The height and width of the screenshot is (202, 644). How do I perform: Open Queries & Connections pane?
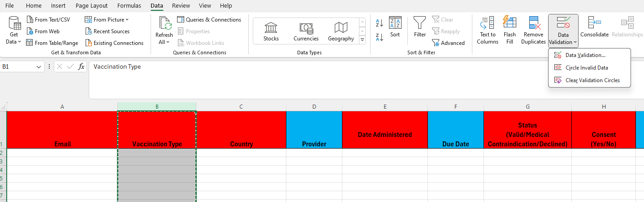tap(209, 19)
